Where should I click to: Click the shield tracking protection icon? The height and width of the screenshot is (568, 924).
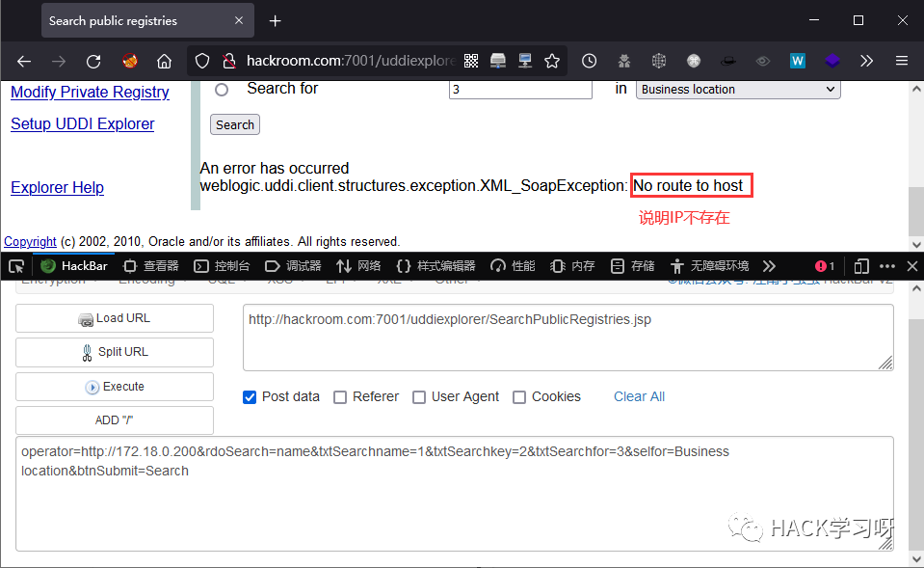tap(202, 61)
